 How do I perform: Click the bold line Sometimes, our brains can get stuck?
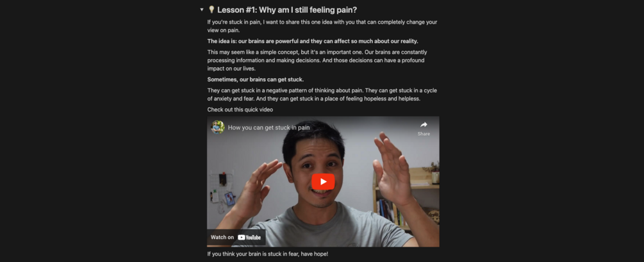[x=256, y=79]
